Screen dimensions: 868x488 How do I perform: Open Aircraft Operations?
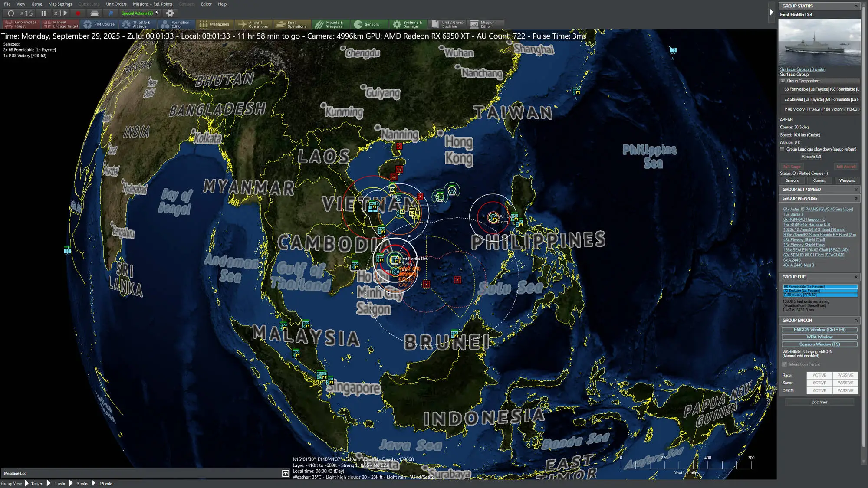coord(254,24)
